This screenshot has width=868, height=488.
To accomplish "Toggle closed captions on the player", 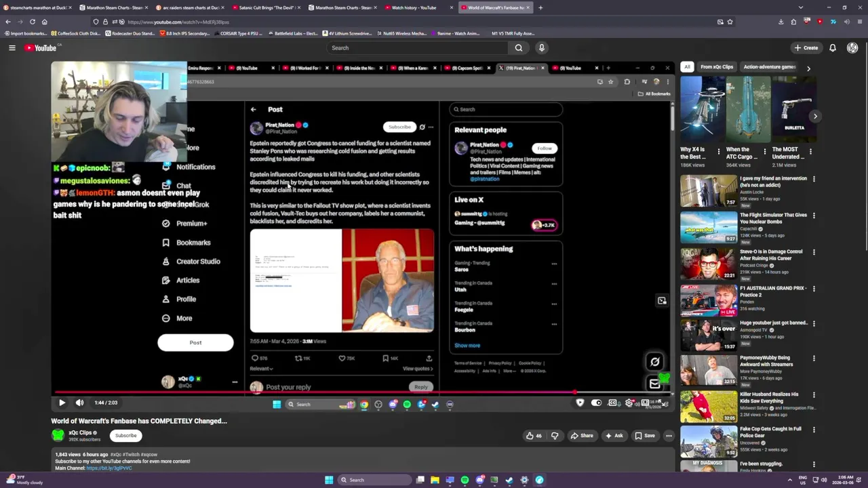I will click(612, 403).
